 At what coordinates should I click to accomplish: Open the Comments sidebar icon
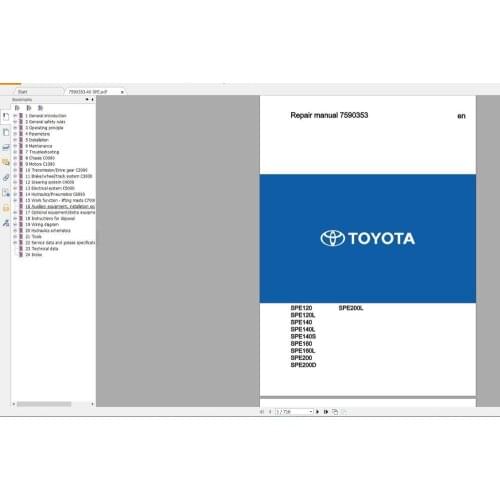6,162
